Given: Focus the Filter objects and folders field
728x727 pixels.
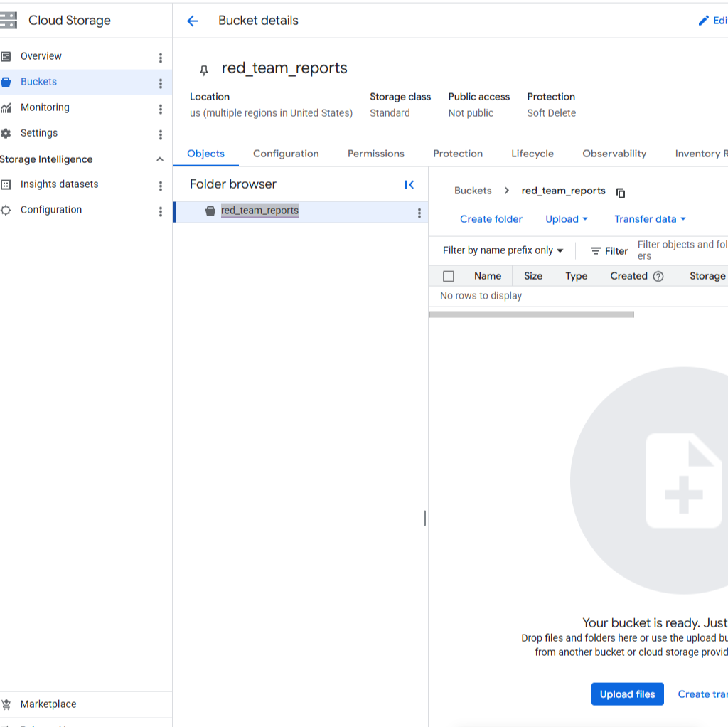Looking at the screenshot, I should 682,250.
